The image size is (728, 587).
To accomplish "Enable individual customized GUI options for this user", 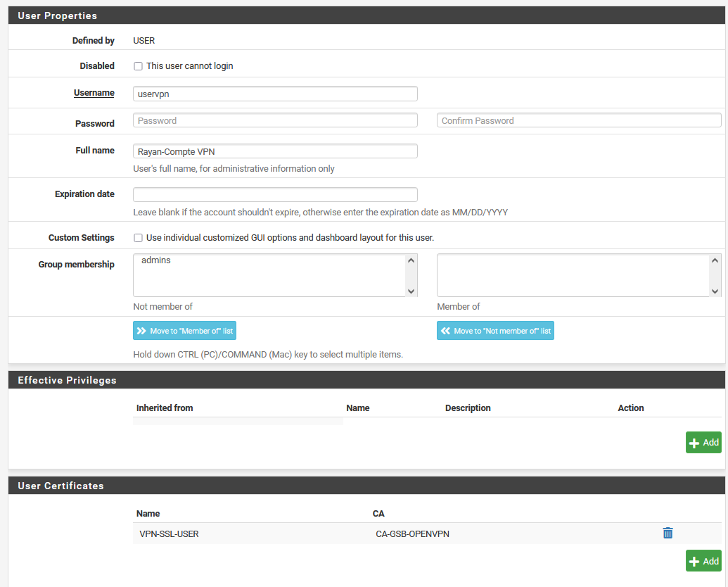I will [x=138, y=237].
